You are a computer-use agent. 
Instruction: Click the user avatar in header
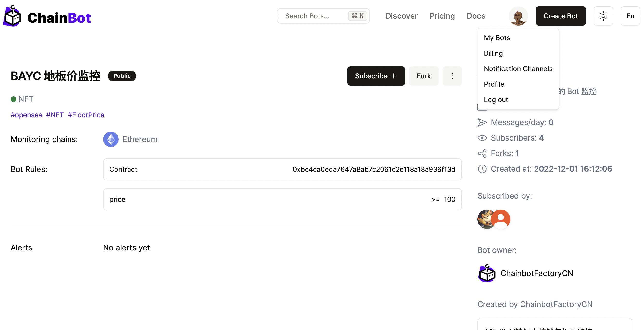[x=518, y=16]
